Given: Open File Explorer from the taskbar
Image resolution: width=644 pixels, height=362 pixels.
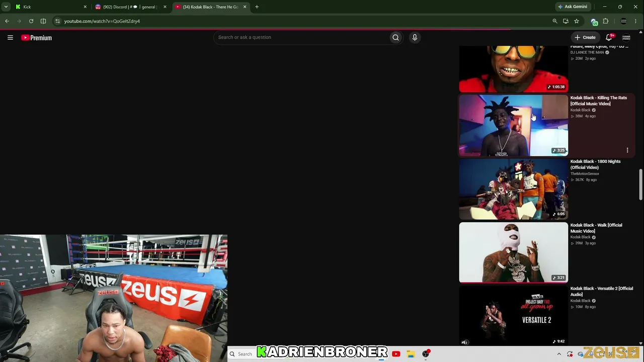Looking at the screenshot, I should [411, 354].
